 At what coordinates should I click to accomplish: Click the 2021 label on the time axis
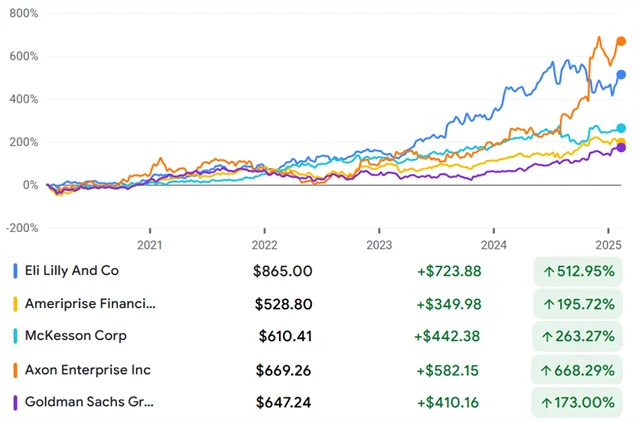(x=150, y=244)
